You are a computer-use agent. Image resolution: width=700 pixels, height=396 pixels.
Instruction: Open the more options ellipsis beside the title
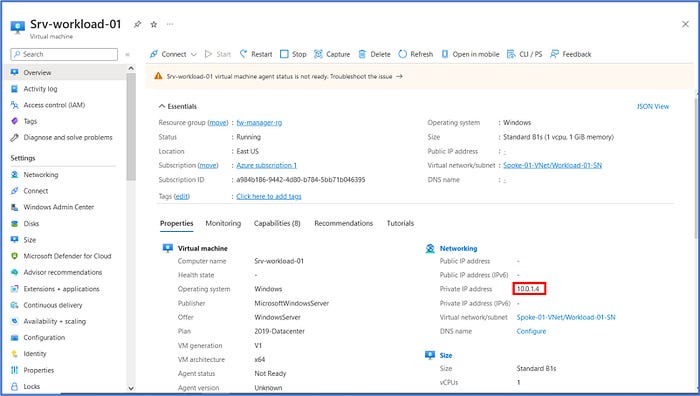click(x=170, y=25)
